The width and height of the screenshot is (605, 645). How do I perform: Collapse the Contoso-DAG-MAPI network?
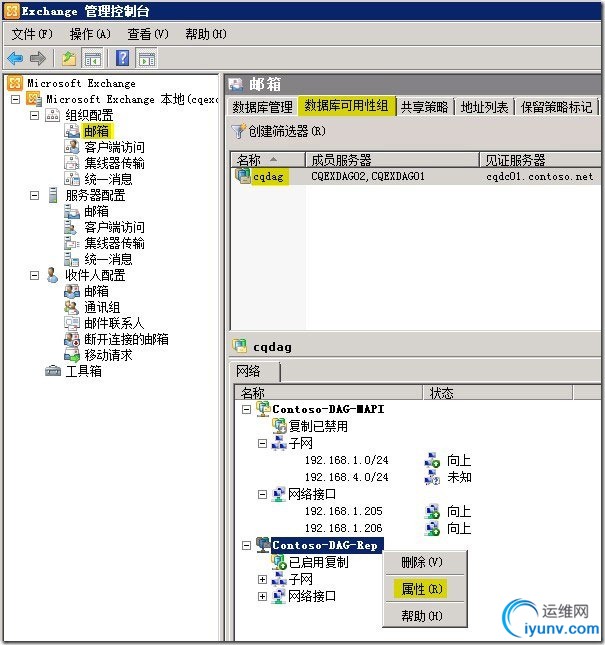(x=246, y=409)
